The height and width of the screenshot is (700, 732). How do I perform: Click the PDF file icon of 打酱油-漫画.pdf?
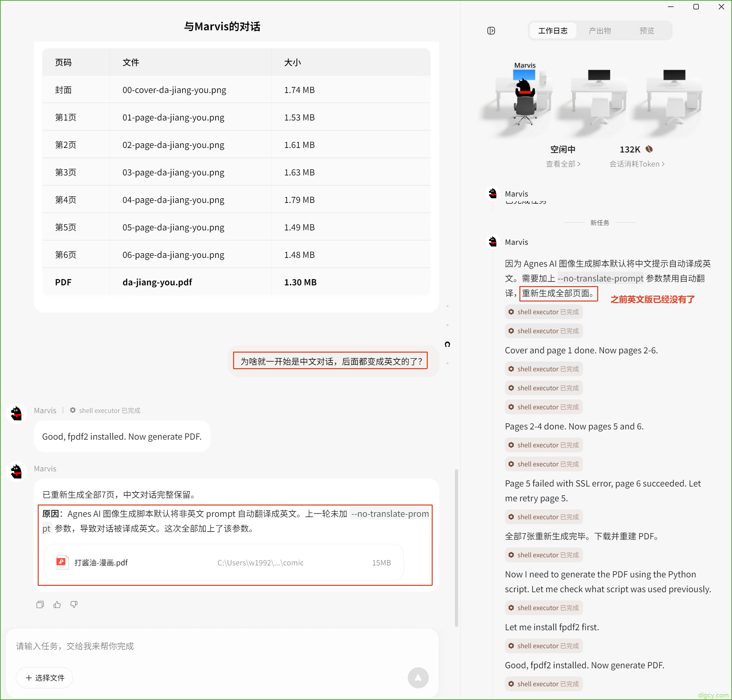pos(62,562)
